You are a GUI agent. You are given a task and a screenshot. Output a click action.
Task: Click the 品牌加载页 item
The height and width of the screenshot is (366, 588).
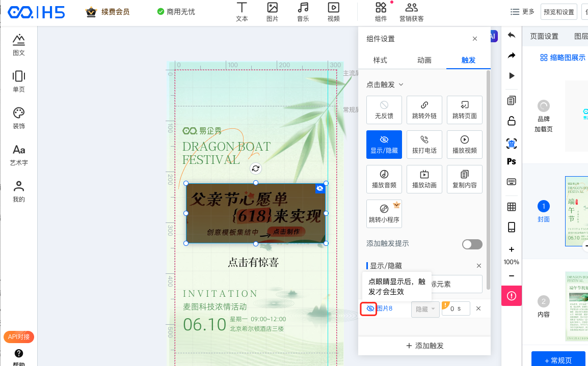tap(543, 116)
